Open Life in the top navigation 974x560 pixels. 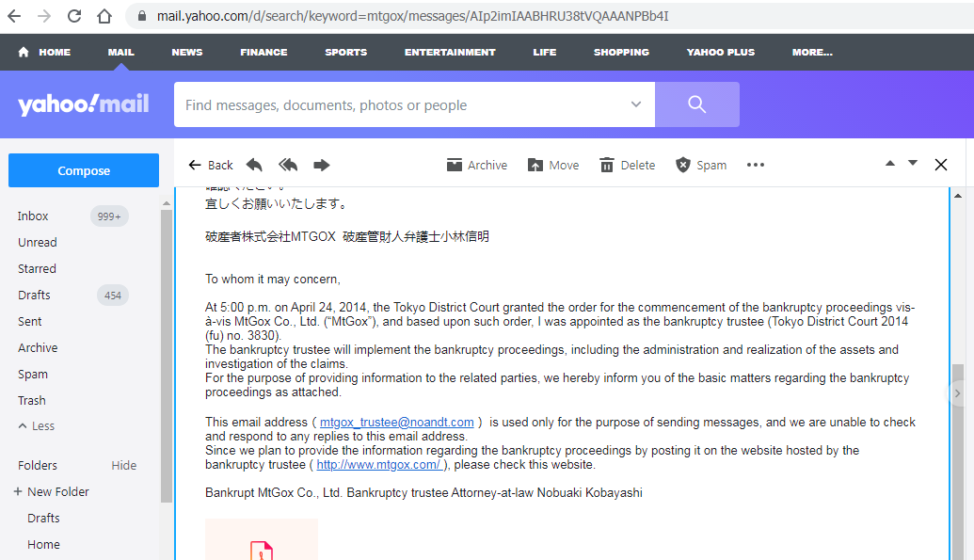pos(544,52)
